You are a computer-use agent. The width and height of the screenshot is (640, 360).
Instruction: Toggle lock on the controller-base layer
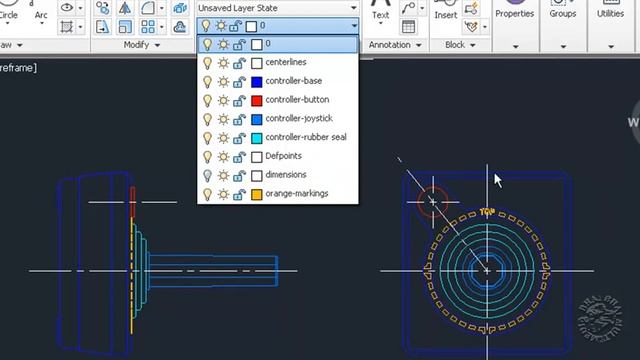point(239,82)
